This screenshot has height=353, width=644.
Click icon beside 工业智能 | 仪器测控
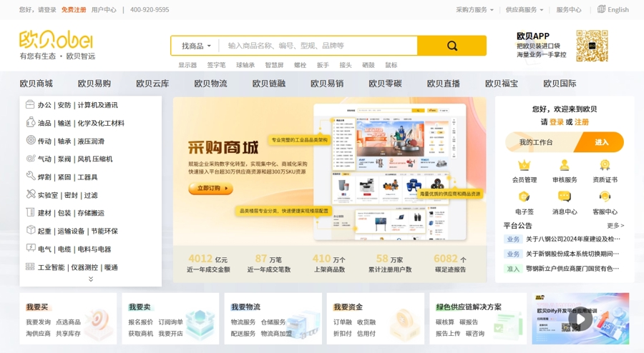30,267
